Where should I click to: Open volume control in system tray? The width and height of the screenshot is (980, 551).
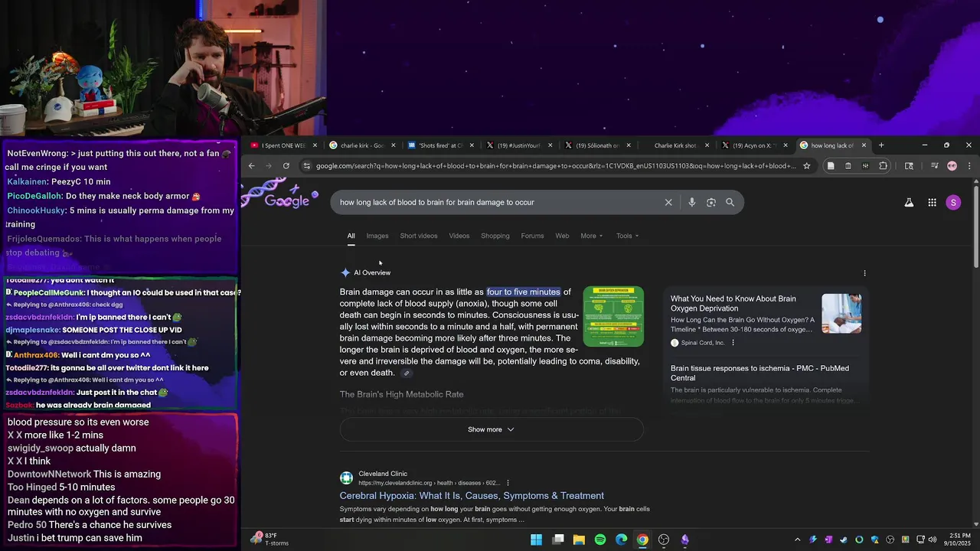[x=932, y=540]
